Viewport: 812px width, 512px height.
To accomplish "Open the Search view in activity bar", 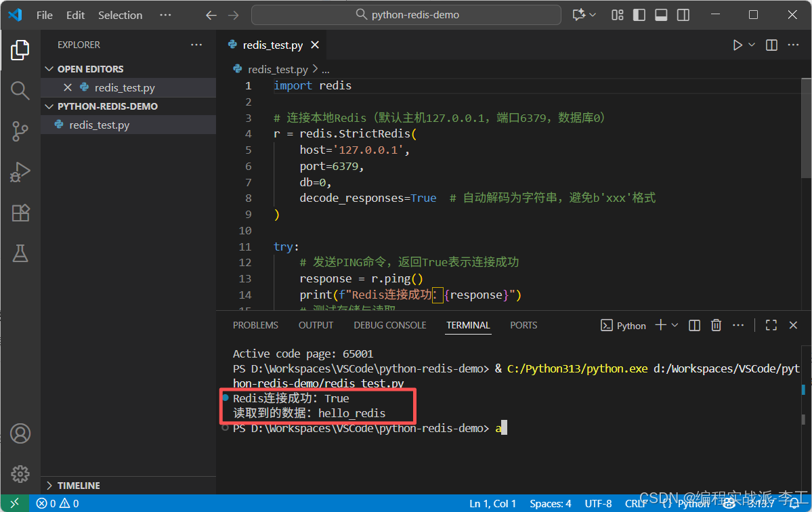I will click(20, 91).
